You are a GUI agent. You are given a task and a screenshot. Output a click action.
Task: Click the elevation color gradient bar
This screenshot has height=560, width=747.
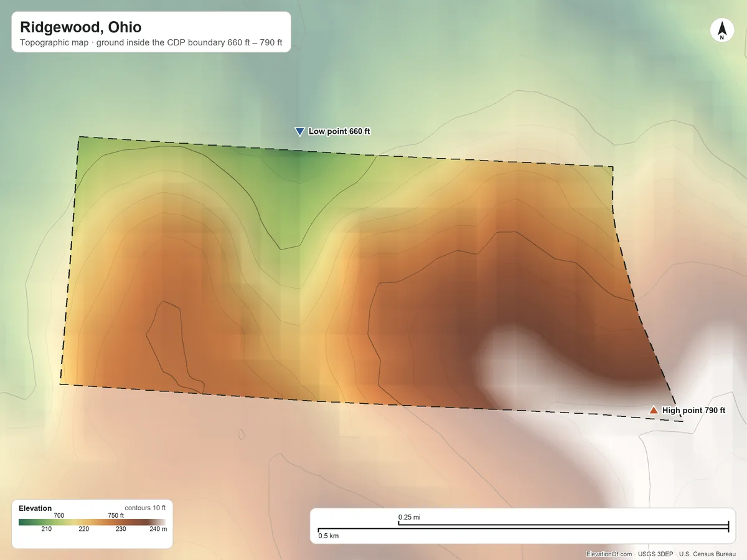[x=92, y=522]
